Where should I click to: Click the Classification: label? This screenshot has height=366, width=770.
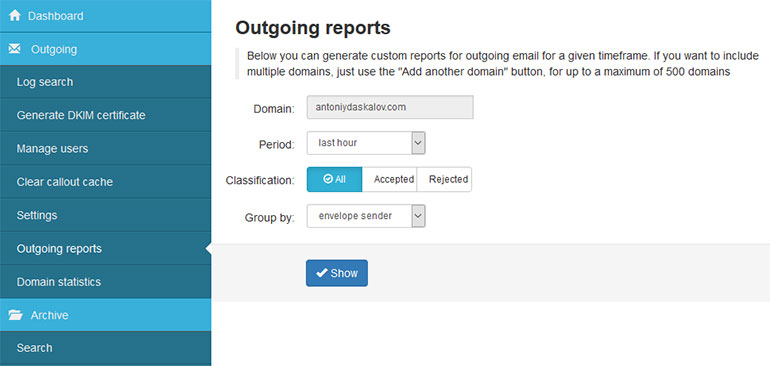click(260, 180)
